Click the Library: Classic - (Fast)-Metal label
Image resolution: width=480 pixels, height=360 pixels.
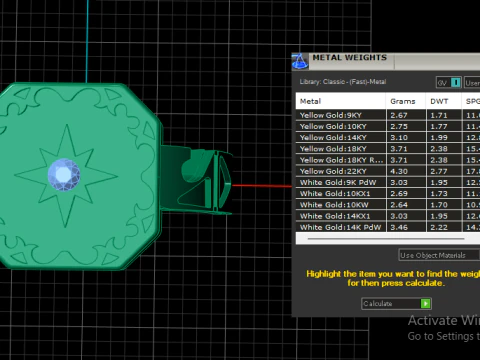343,82
